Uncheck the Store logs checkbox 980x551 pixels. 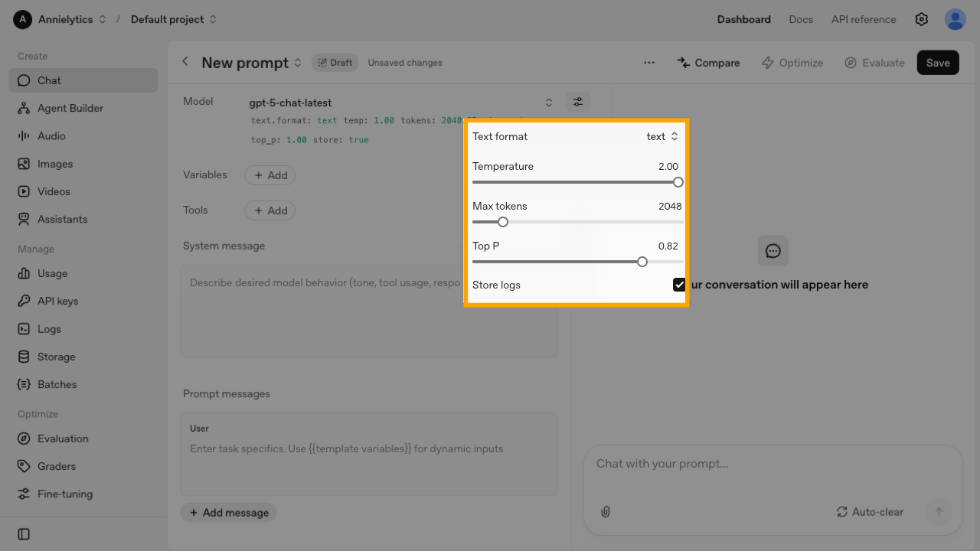click(679, 285)
